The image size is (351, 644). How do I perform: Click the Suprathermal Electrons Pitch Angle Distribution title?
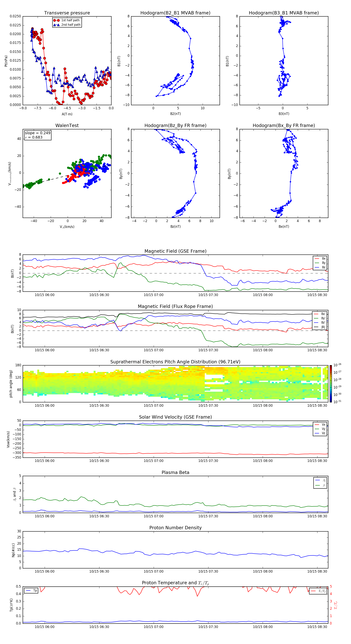point(175,362)
